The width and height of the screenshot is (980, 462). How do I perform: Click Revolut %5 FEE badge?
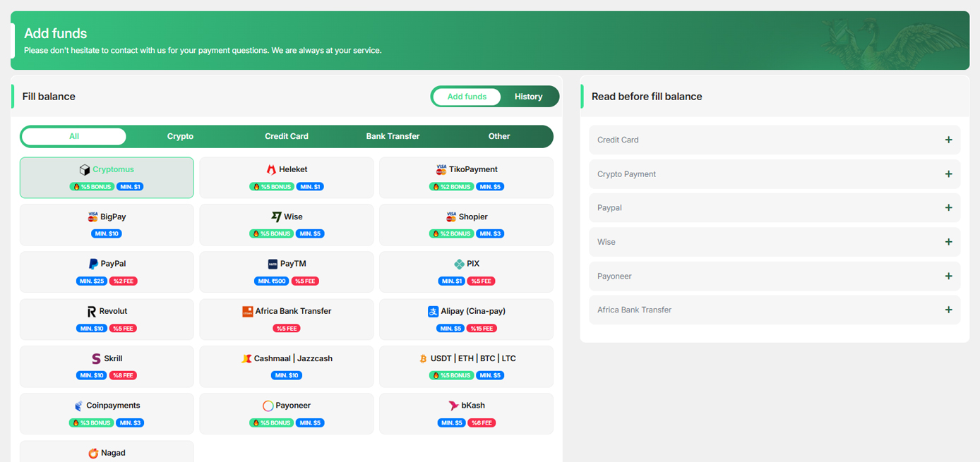coord(124,328)
